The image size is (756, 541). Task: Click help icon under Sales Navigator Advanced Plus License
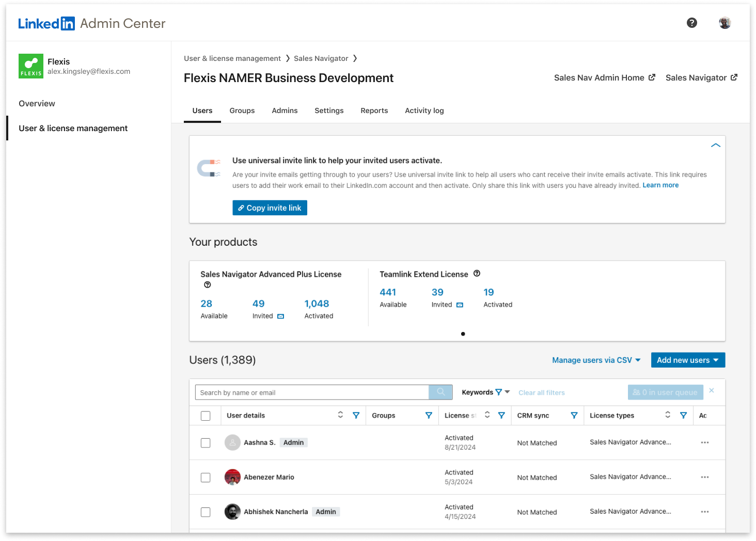pyautogui.click(x=208, y=285)
